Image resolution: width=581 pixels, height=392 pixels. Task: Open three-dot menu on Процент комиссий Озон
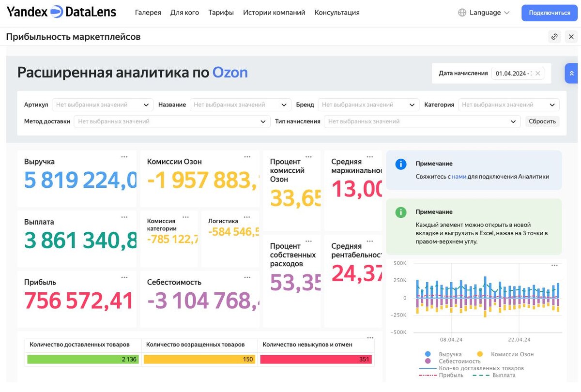tap(309, 157)
